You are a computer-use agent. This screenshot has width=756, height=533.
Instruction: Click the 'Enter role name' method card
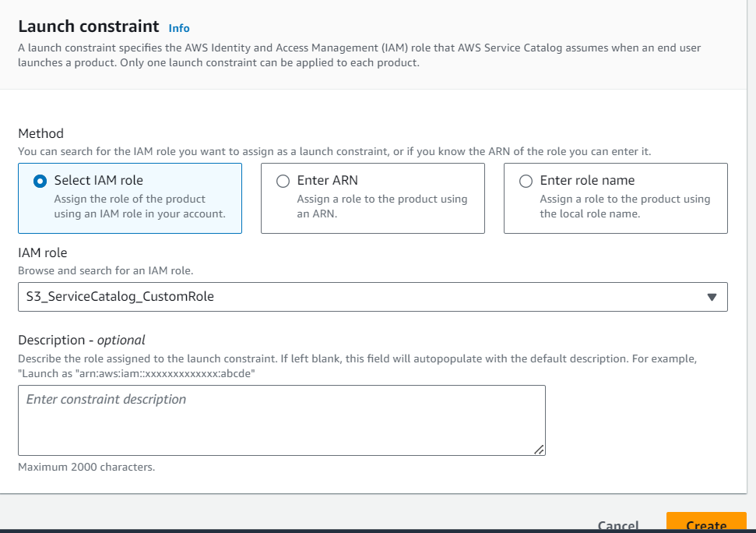coord(615,198)
